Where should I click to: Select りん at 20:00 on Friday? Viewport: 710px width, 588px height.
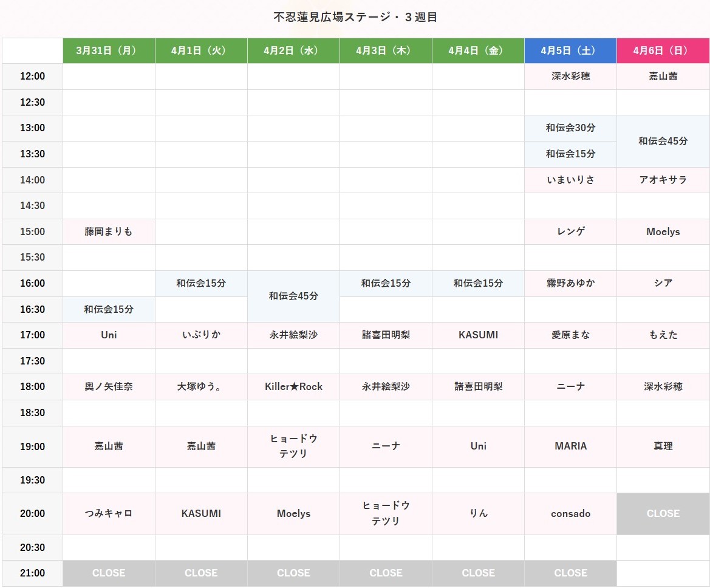click(478, 513)
